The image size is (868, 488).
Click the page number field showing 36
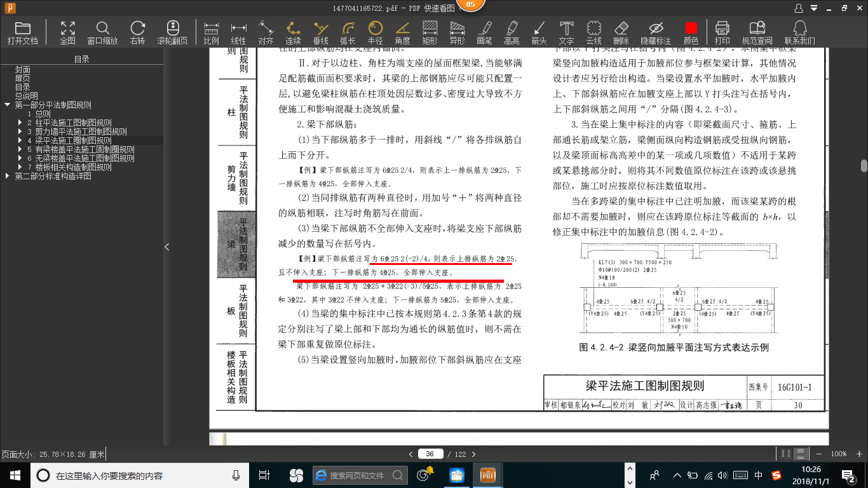(x=430, y=454)
